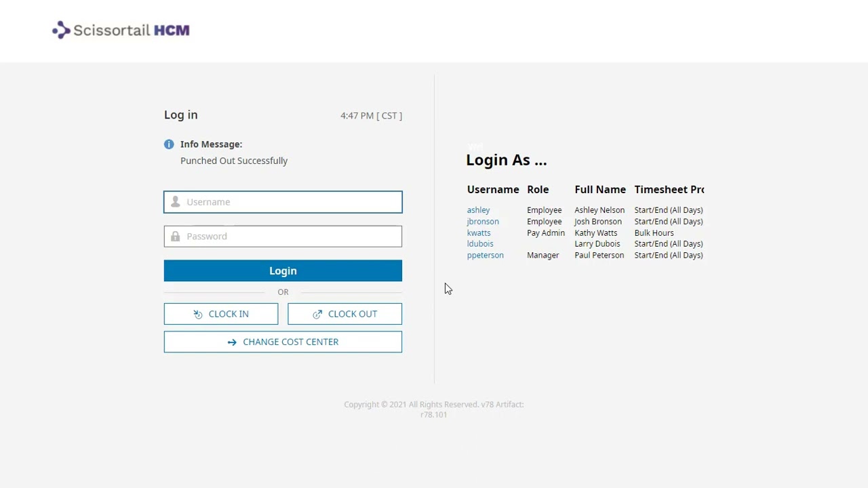Focus the Password input field
The height and width of the screenshot is (488, 868).
(283, 237)
